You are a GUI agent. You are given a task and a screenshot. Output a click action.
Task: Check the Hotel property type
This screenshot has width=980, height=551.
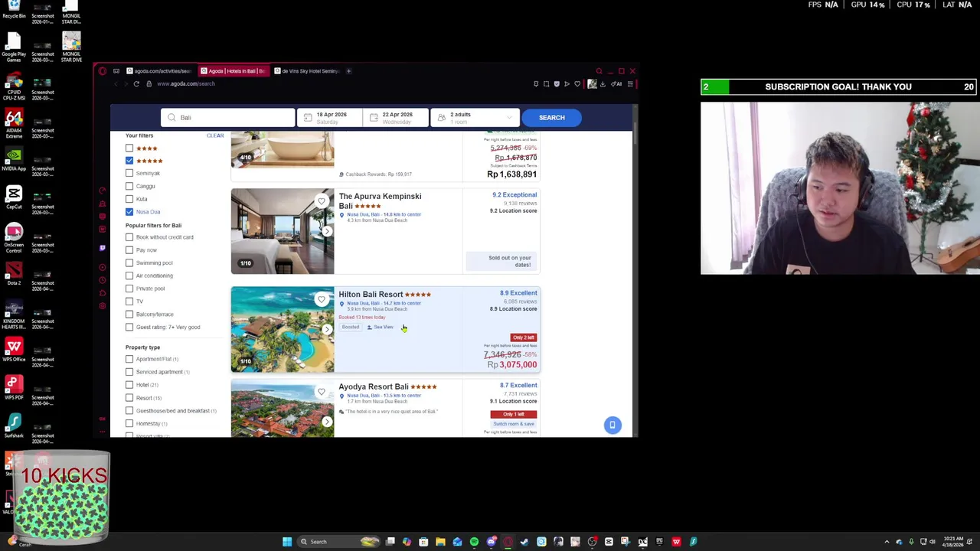pyautogui.click(x=129, y=384)
